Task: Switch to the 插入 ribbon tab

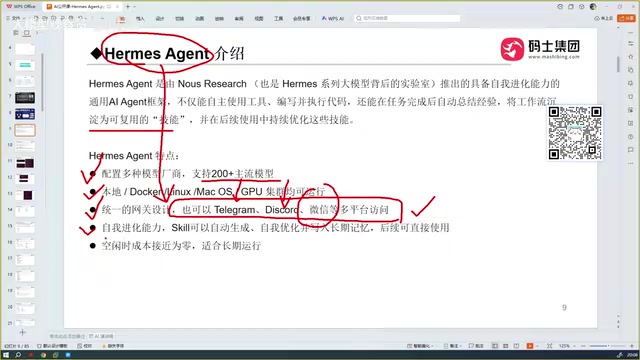Action: point(140,18)
